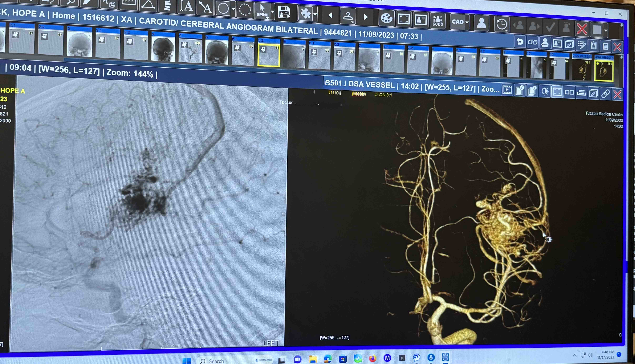Open Firefox from the Windows taskbar
The width and height of the screenshot is (635, 364).
pyautogui.click(x=372, y=358)
